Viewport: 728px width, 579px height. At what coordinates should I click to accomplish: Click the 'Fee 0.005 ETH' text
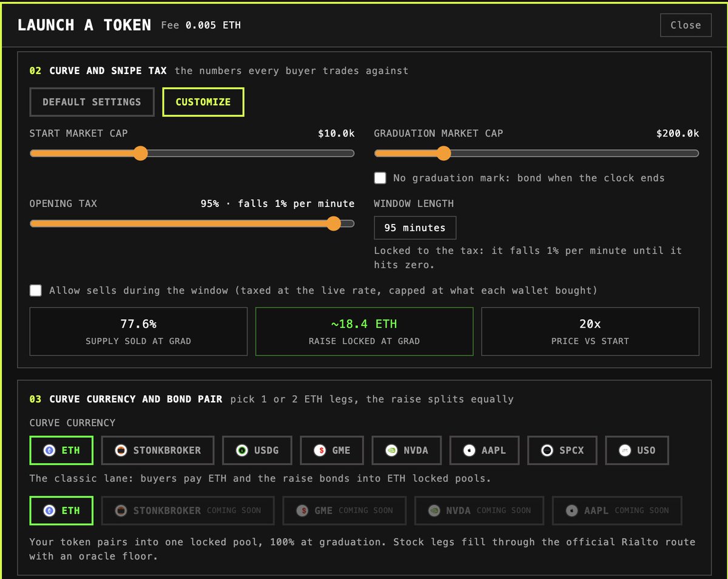(201, 25)
